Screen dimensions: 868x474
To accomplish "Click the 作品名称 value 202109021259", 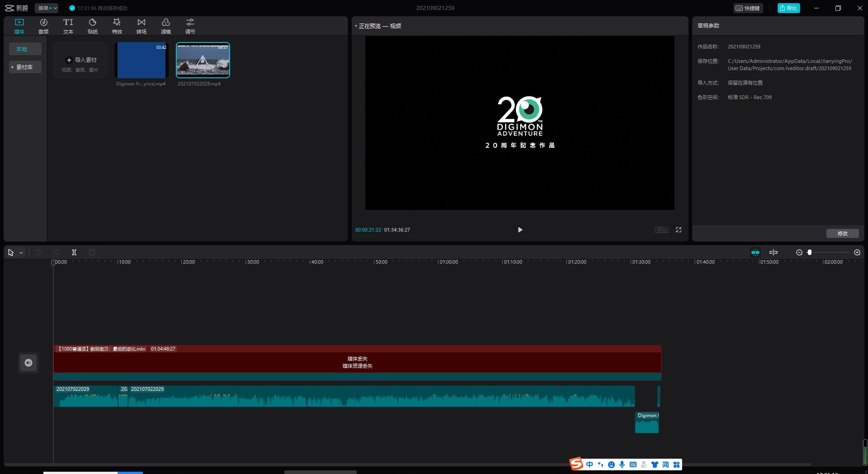I will [744, 47].
